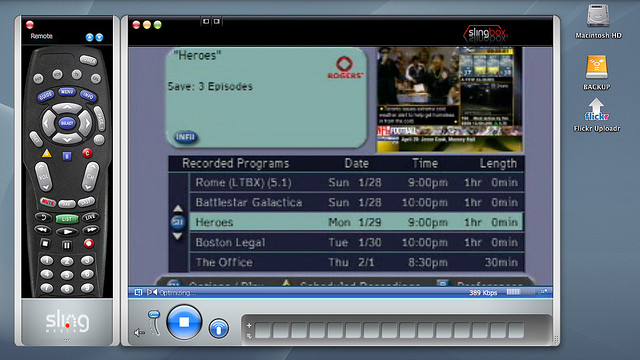Click the blue GUIDE button on the remote
This screenshot has height=360, width=640.
(45, 96)
